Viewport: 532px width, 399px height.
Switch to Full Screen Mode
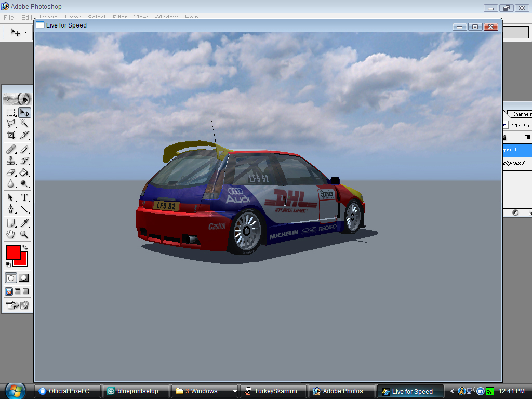pos(25,291)
